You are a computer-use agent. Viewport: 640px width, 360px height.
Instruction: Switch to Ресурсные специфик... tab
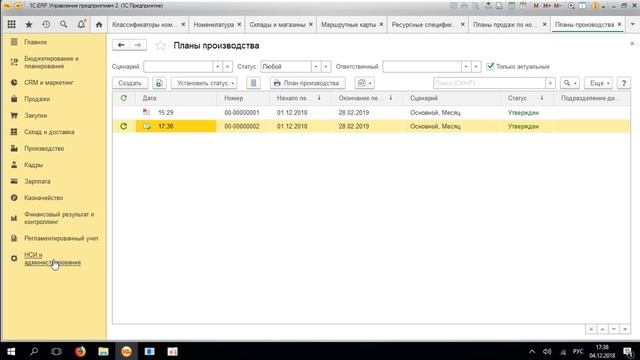click(424, 24)
